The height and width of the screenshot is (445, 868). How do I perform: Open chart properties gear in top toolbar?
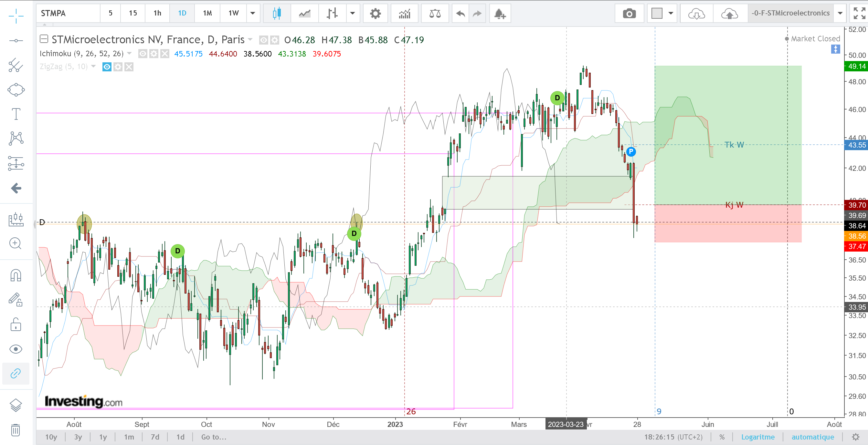375,14
